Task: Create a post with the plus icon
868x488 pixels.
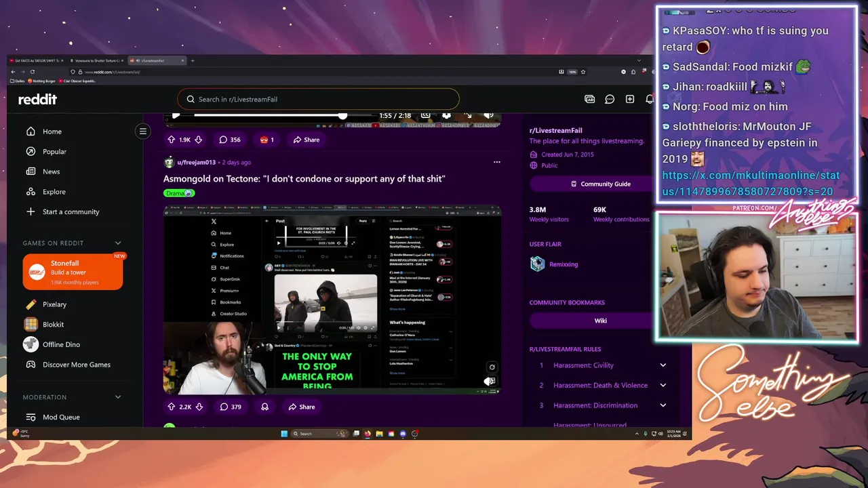Action: tap(630, 99)
